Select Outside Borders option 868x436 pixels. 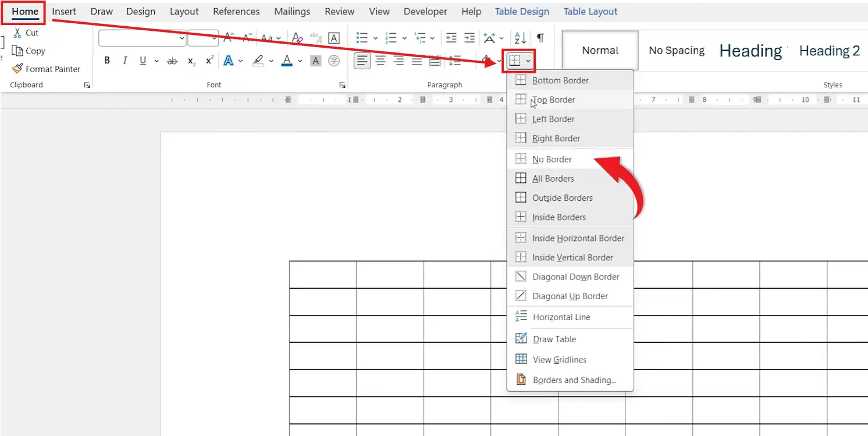tap(570, 198)
